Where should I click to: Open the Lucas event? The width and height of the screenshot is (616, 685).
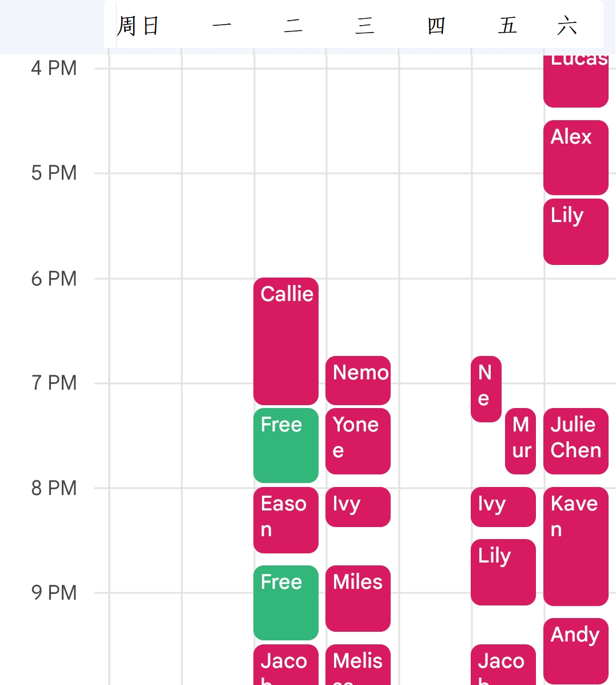[x=575, y=80]
